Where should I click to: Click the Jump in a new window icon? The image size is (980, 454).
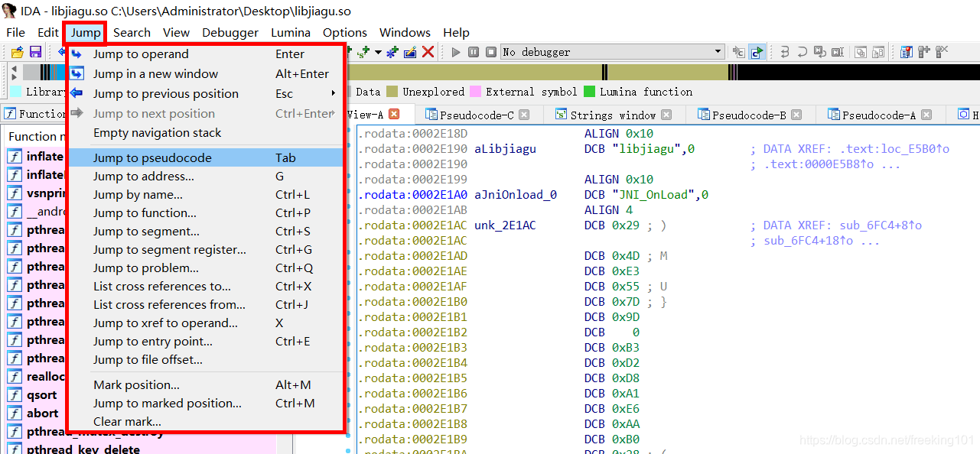(x=77, y=73)
